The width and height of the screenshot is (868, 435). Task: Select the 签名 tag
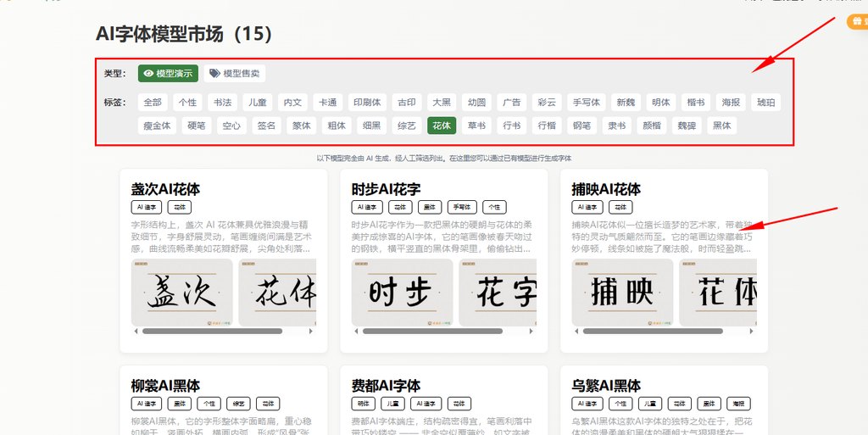(x=267, y=125)
